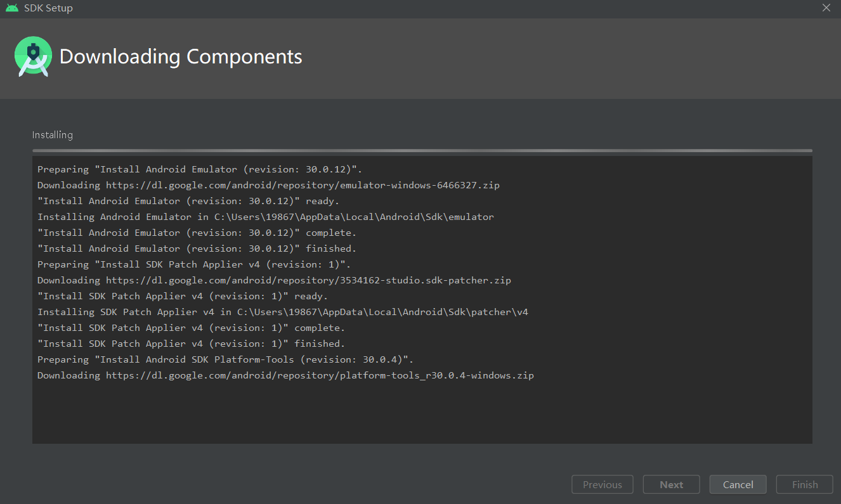Click the disabled Next button
841x504 pixels.
tap(671, 484)
